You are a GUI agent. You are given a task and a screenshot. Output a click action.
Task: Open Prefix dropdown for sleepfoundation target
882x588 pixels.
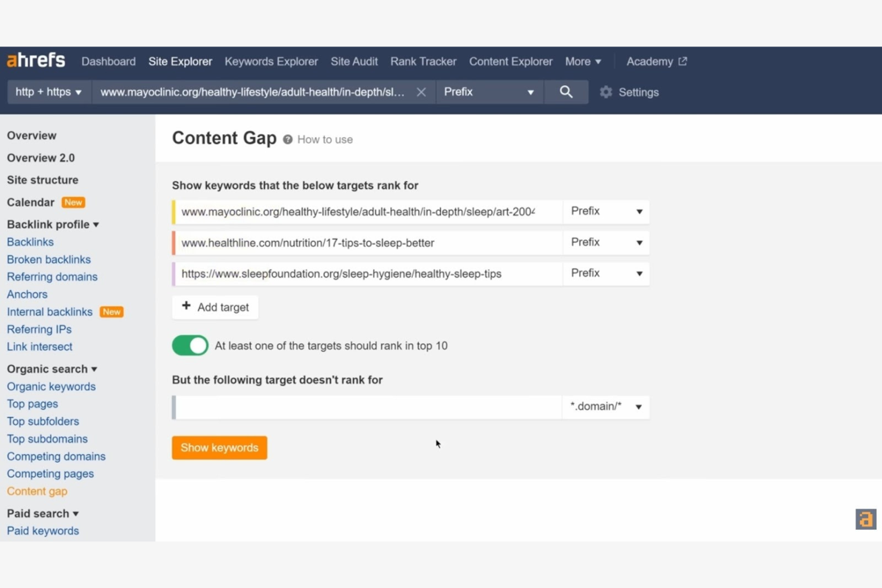click(x=606, y=273)
